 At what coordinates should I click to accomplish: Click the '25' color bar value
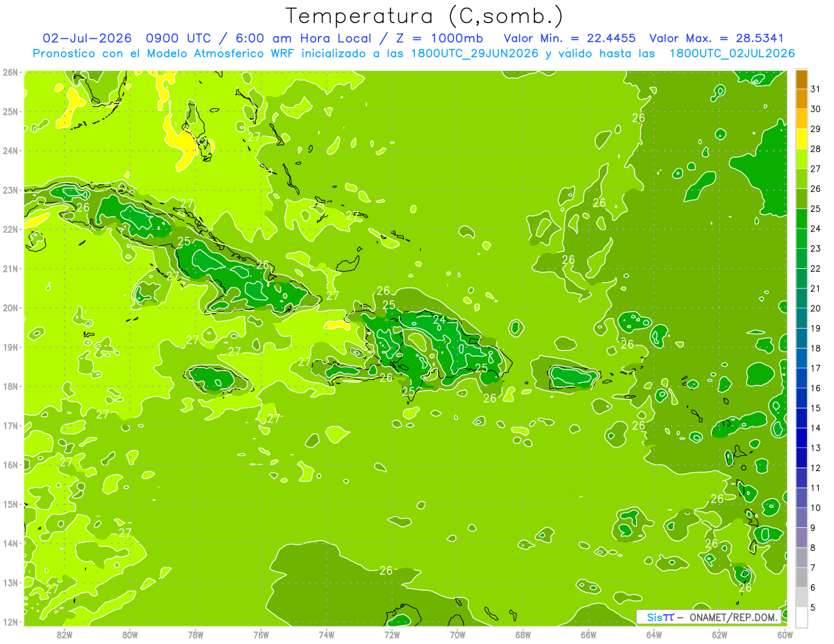[x=815, y=208]
